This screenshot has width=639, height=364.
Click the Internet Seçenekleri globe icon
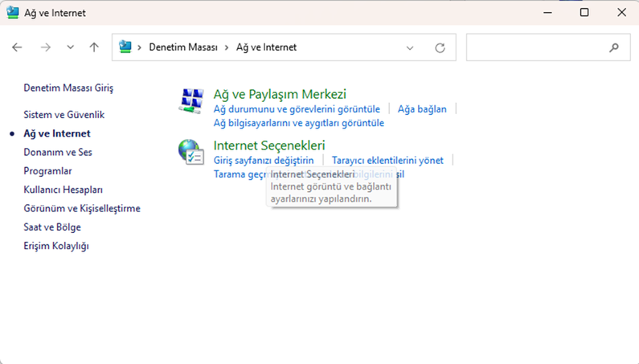point(190,152)
